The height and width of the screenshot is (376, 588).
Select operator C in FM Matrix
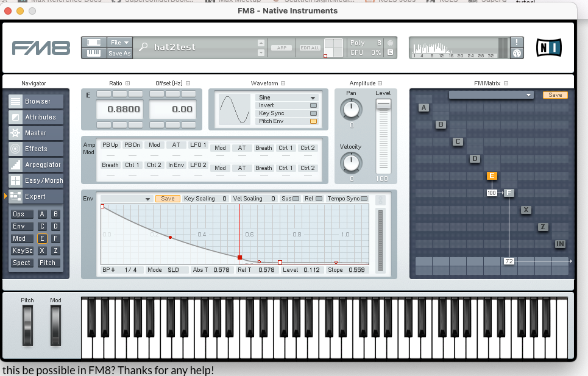tap(458, 142)
